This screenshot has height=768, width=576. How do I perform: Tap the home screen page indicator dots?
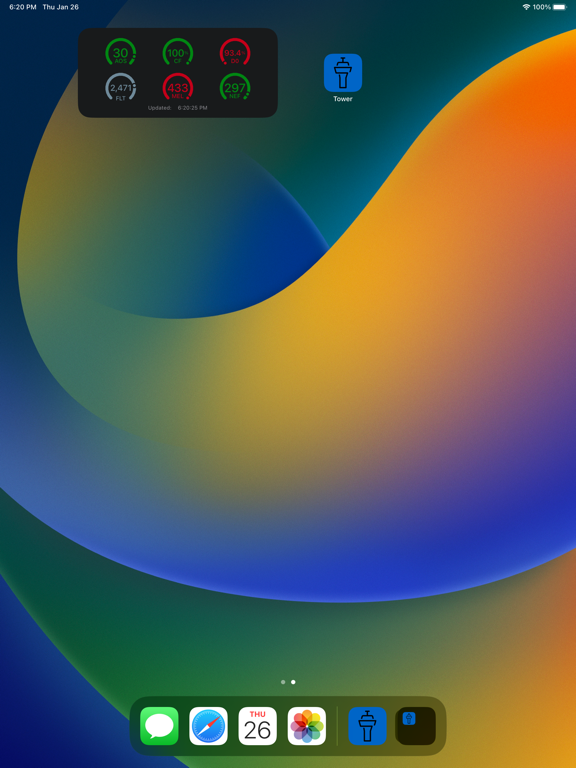coord(288,682)
